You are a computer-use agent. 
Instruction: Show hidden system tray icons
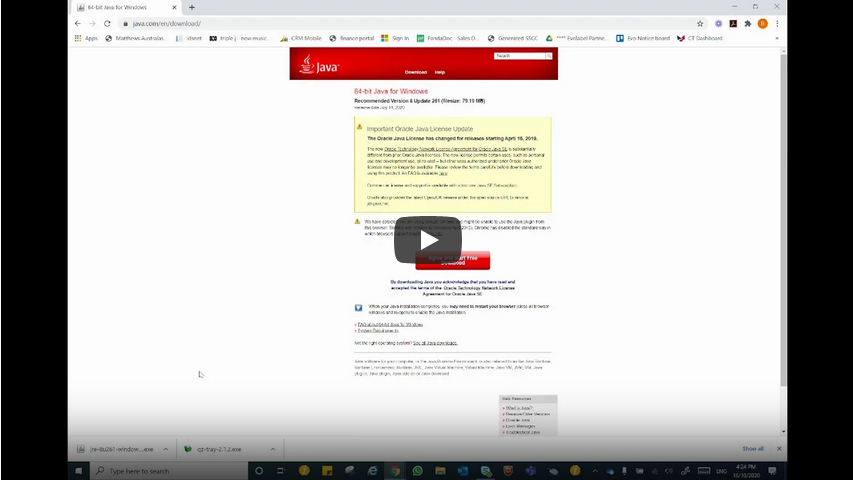pyautogui.click(x=595, y=471)
